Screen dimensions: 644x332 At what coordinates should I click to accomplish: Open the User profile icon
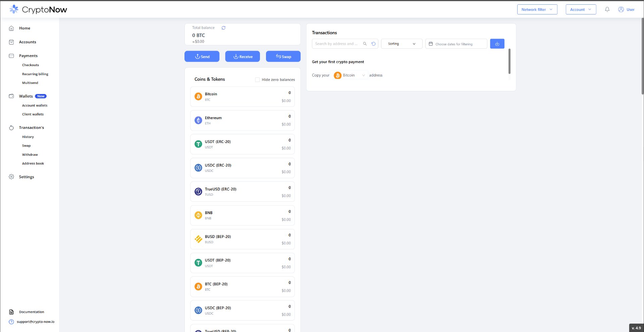tap(621, 9)
